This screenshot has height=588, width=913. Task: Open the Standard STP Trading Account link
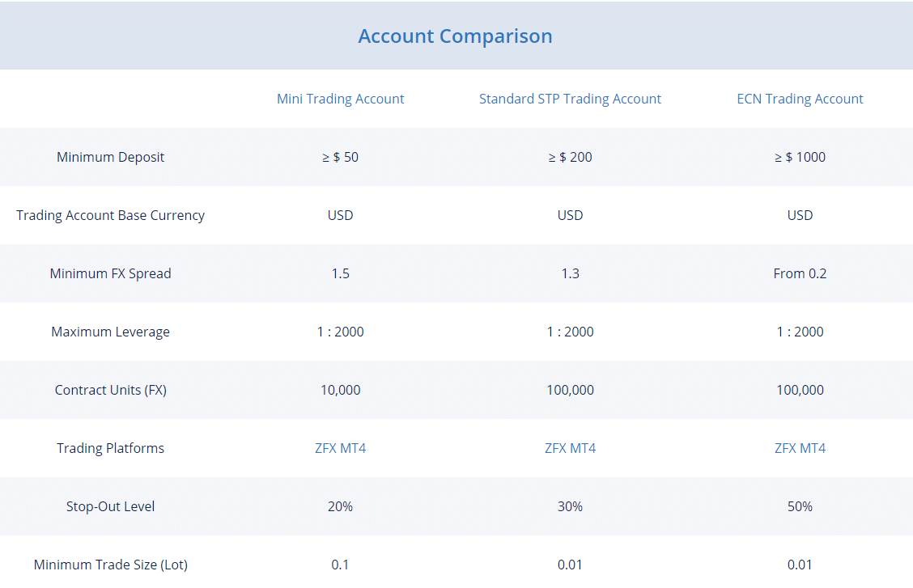[570, 99]
